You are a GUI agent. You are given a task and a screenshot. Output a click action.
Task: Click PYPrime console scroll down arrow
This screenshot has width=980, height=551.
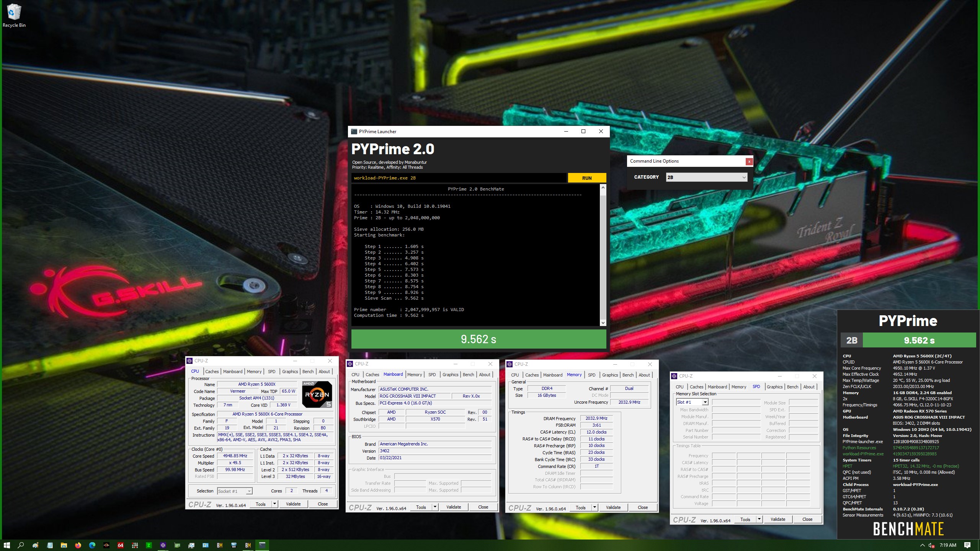click(603, 323)
